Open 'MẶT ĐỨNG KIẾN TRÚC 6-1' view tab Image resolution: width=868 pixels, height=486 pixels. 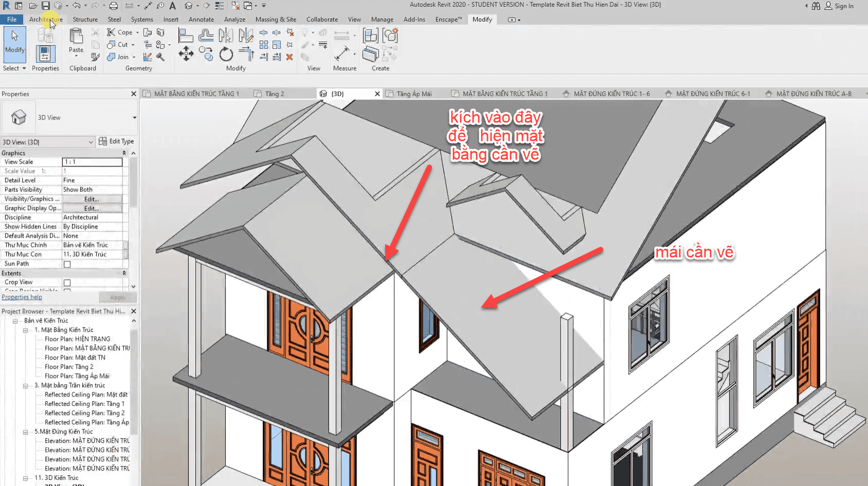(x=713, y=94)
